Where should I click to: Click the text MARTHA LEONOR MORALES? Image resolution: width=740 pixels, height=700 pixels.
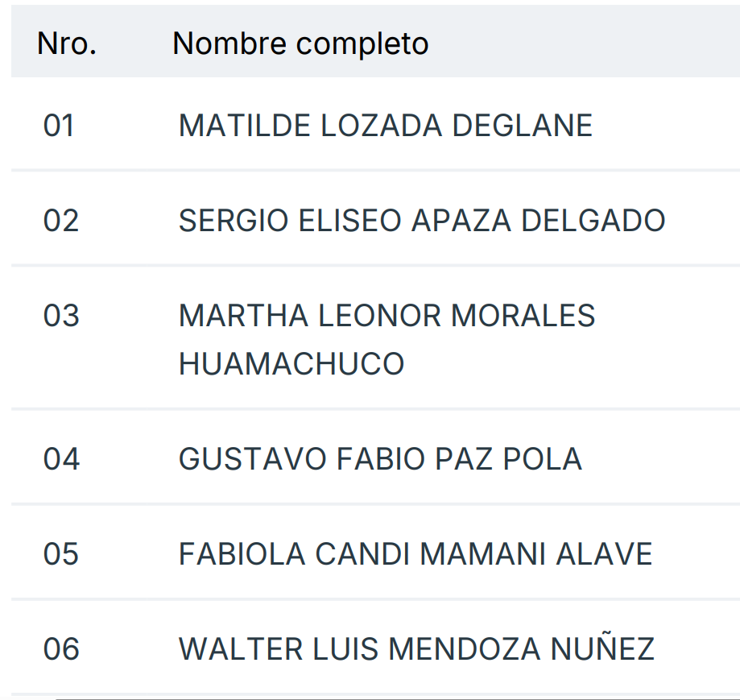pyautogui.click(x=387, y=316)
